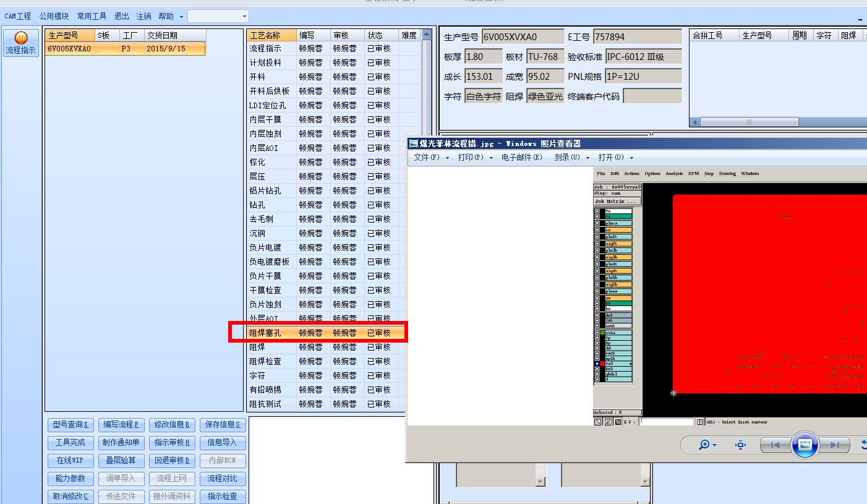Screen dimensions: 867x504
Task: Click 验收标准 field IPC-6012
Action: (643, 56)
